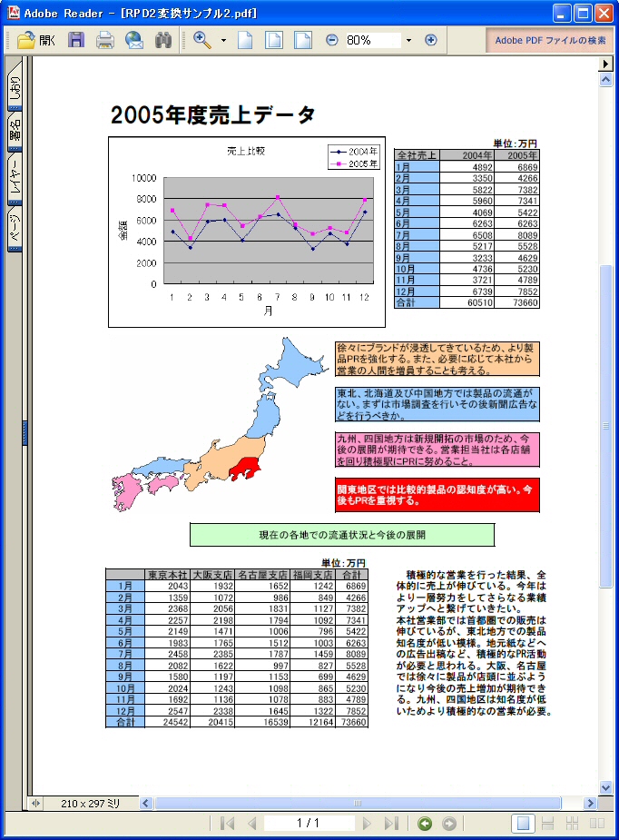Viewport: 619px width, 840px height.
Task: Click the horizontal scrollbar right arrow
Action: click(590, 803)
